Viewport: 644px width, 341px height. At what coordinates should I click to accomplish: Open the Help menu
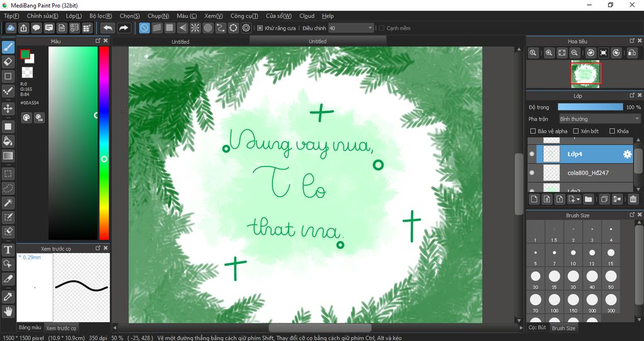328,16
